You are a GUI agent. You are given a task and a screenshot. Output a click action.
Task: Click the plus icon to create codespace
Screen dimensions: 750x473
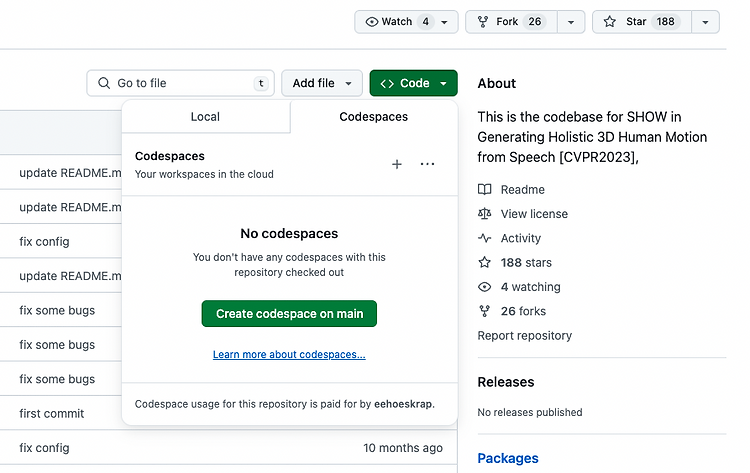click(397, 165)
